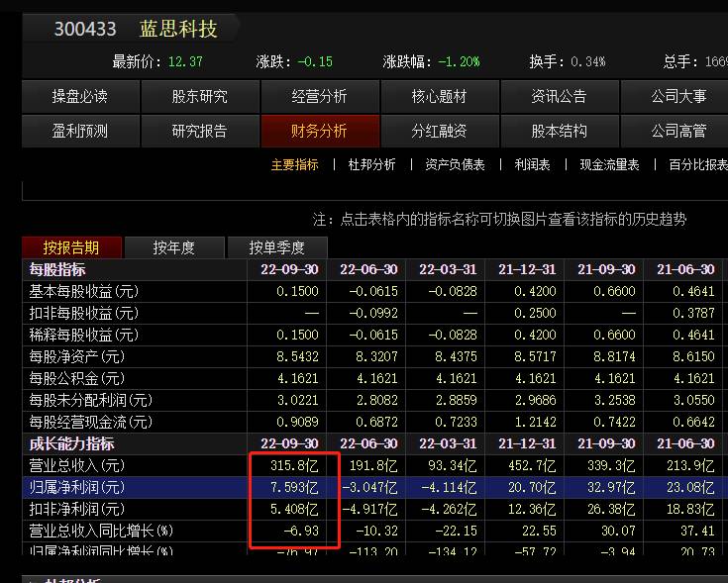Viewport: 728px width, 583px height.
Task: Click the 每股未分配利润(元) indicator name
Action: pyautogui.click(x=91, y=400)
